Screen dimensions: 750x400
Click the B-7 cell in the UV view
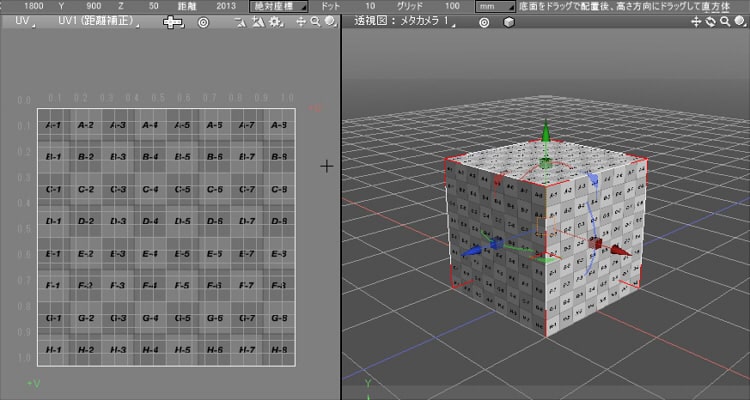246,157
